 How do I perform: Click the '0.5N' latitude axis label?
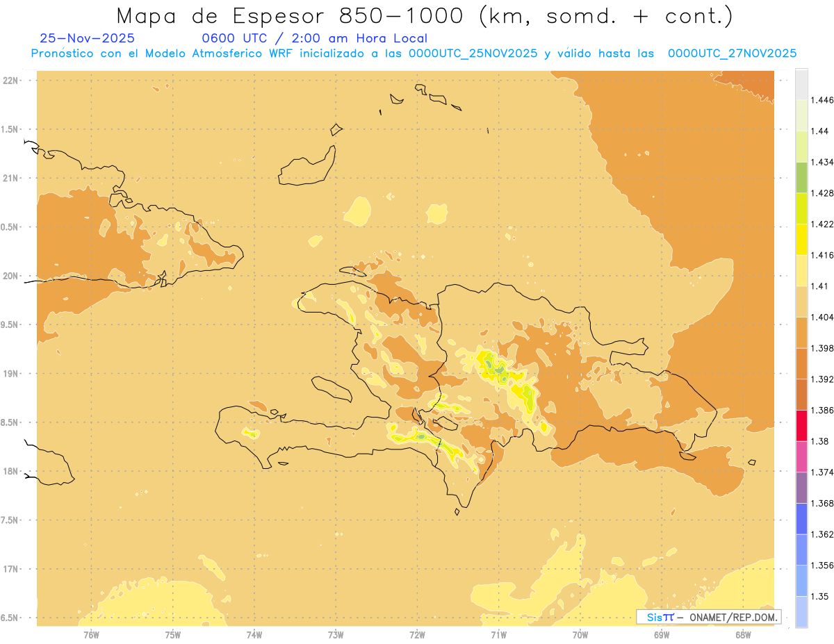pos(10,227)
